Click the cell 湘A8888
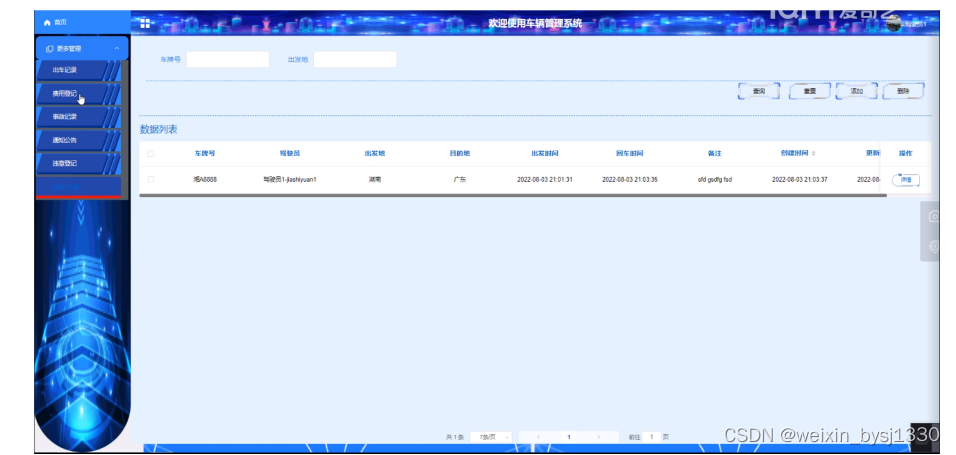956x455 pixels. coord(205,180)
